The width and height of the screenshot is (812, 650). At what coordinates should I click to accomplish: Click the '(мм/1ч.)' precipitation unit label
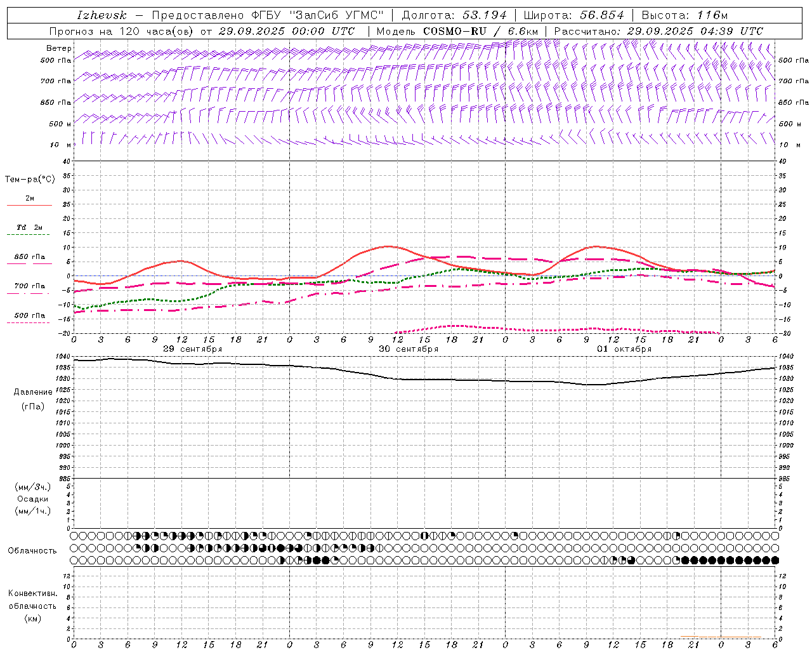33,511
